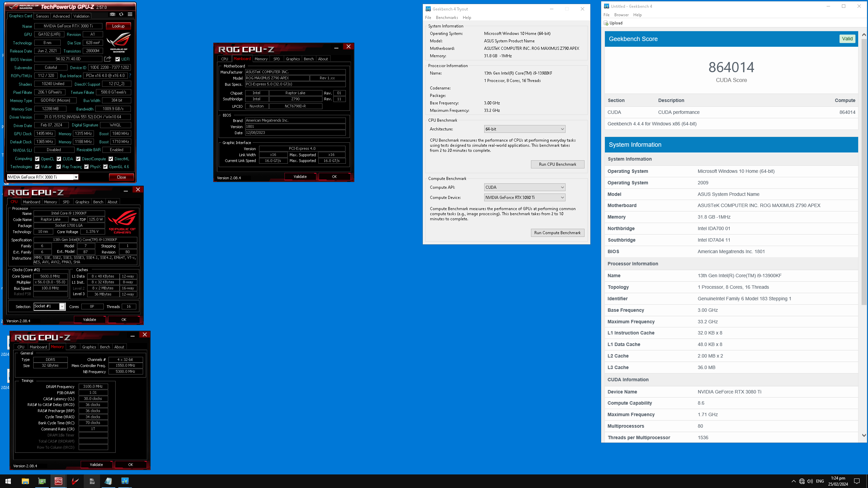
Task: Click GPU-Z graphics card taskbar icon
Action: 42,481
